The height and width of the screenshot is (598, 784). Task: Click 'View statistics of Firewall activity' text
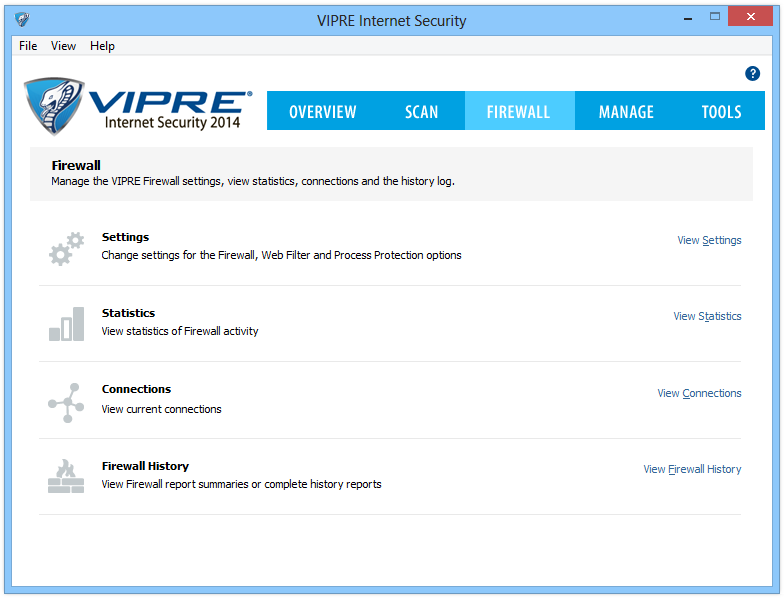click(x=180, y=331)
